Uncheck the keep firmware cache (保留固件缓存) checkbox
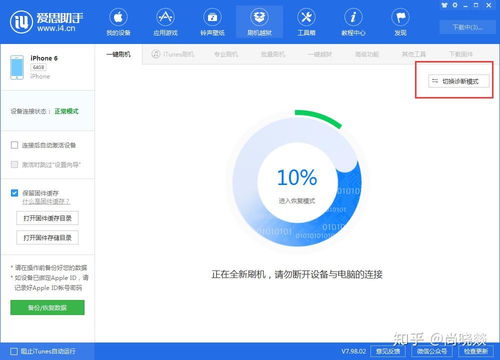500x360 pixels. pos(14,193)
